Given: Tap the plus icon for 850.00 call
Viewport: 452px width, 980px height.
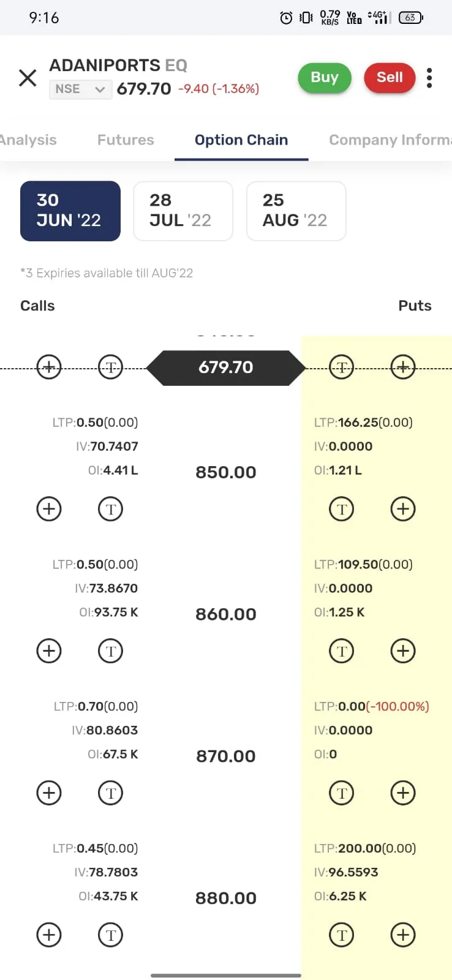Looking at the screenshot, I should [49, 509].
